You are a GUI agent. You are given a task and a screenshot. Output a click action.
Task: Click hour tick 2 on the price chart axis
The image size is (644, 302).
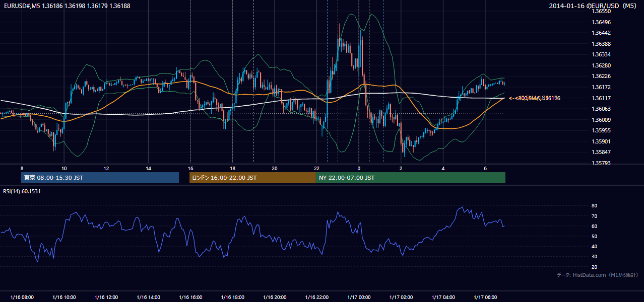(401, 168)
